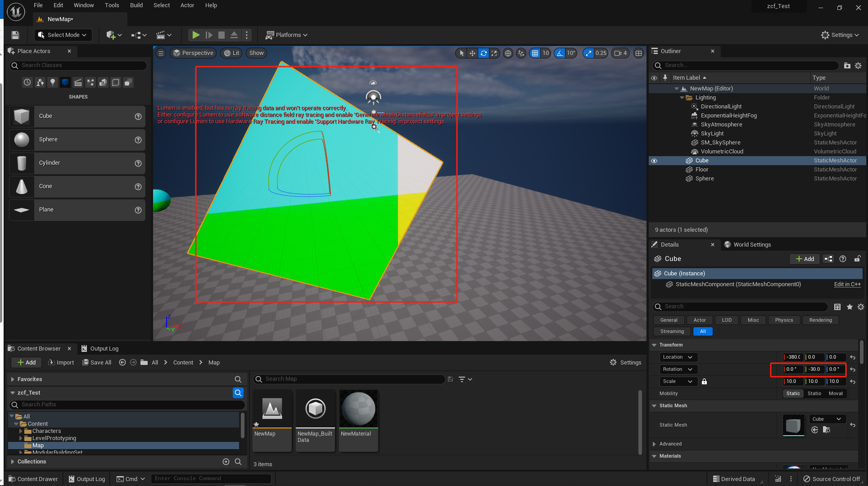Click Import in Content Browser
868x486 pixels.
(61, 362)
